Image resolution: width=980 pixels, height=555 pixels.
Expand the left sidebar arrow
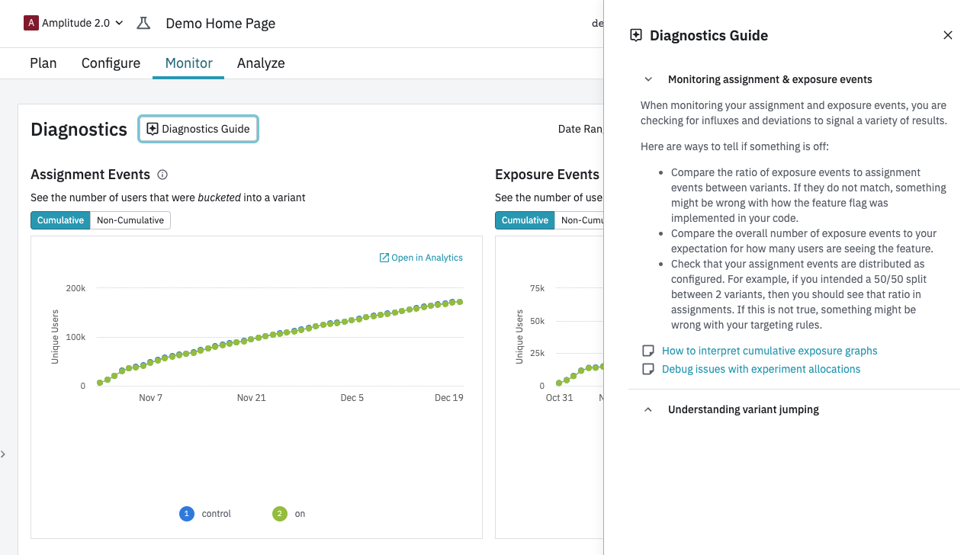[x=3, y=454]
